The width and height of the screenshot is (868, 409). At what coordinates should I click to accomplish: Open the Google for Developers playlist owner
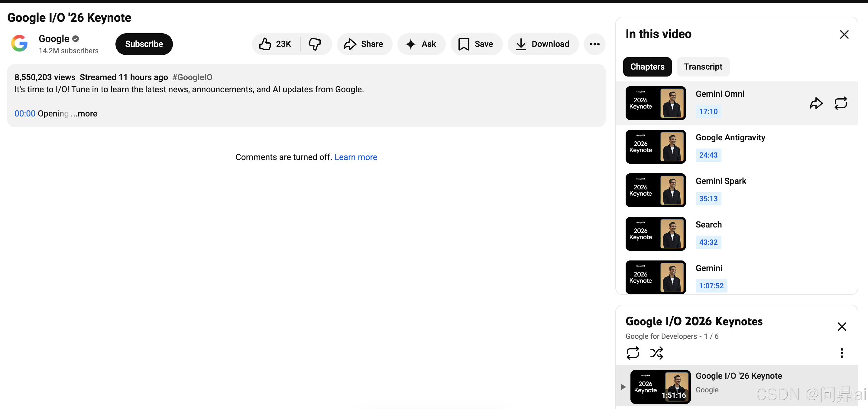click(x=661, y=336)
